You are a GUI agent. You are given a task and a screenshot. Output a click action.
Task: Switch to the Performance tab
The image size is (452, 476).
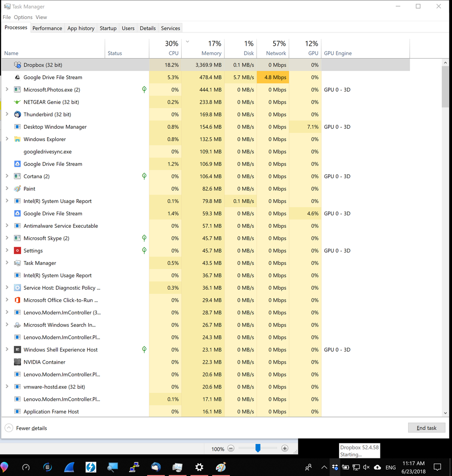point(47,28)
